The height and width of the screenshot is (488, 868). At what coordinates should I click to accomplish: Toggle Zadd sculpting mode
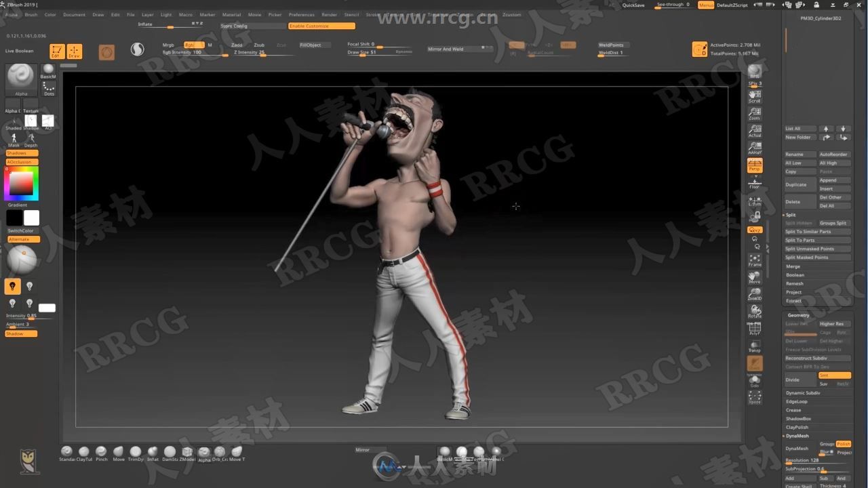pyautogui.click(x=237, y=45)
